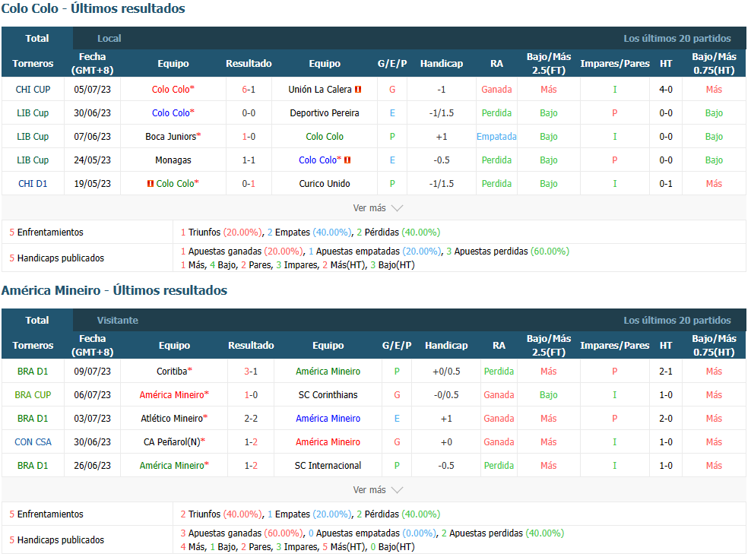Click Torneros column header in Colo Colo table
The height and width of the screenshot is (560, 751).
33,64
